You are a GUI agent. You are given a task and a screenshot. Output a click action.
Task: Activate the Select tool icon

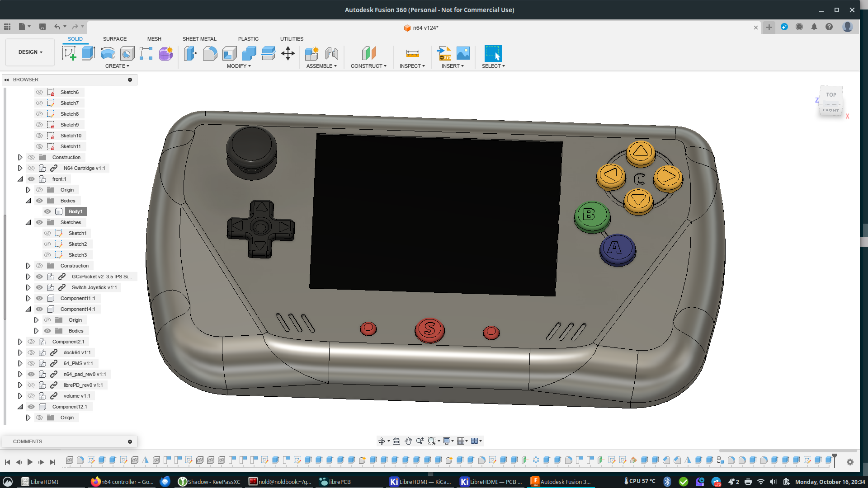493,53
